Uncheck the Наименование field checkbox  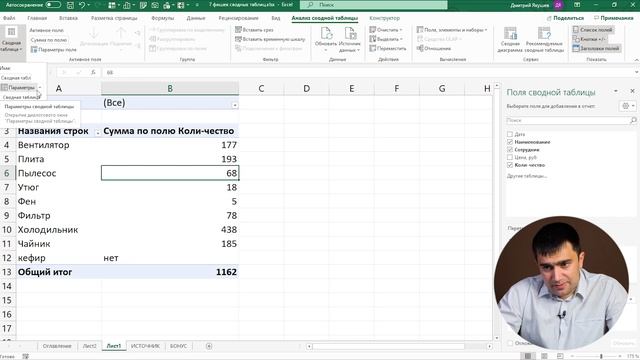tap(510, 142)
